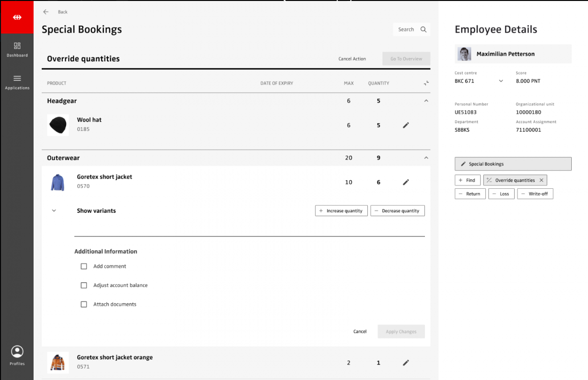Collapse the Headgear category
588x380 pixels.
(x=426, y=101)
